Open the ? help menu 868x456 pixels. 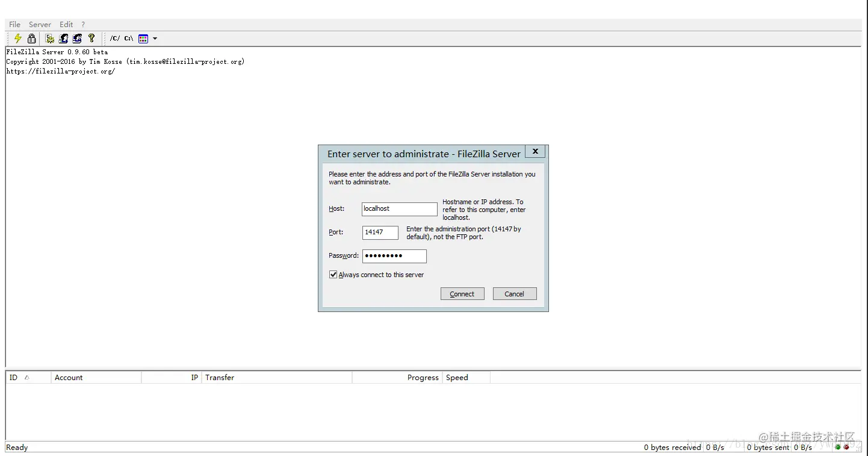(83, 25)
